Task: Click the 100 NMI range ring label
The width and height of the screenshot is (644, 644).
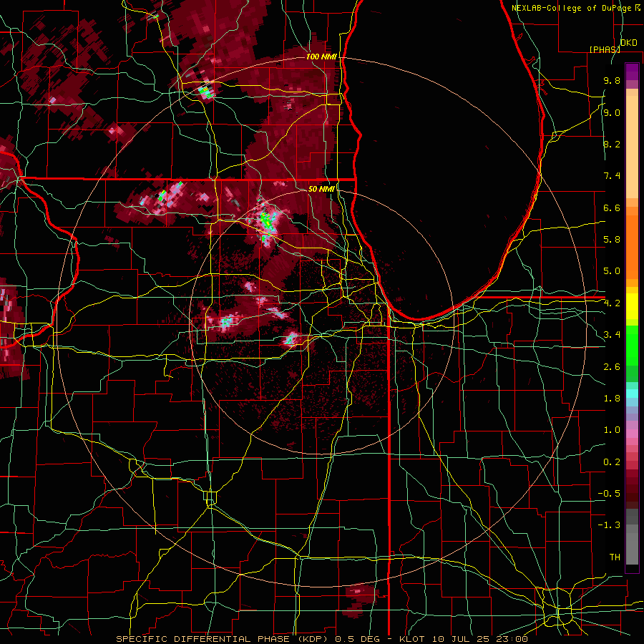Action: coord(321,57)
